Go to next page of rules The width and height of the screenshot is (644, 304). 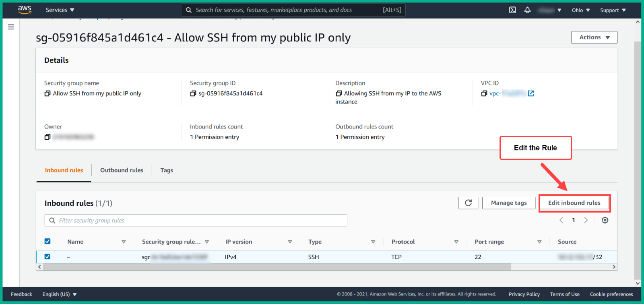(586, 220)
